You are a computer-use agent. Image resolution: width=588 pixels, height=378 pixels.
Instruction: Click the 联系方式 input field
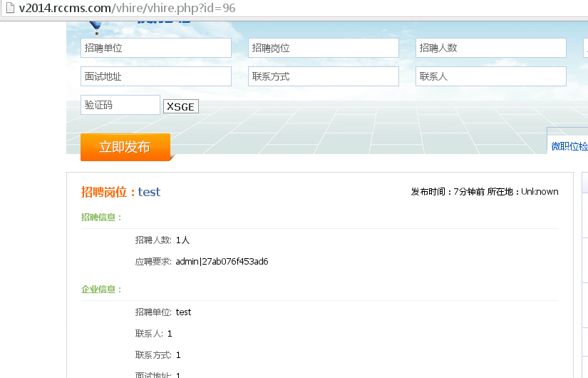tap(324, 76)
